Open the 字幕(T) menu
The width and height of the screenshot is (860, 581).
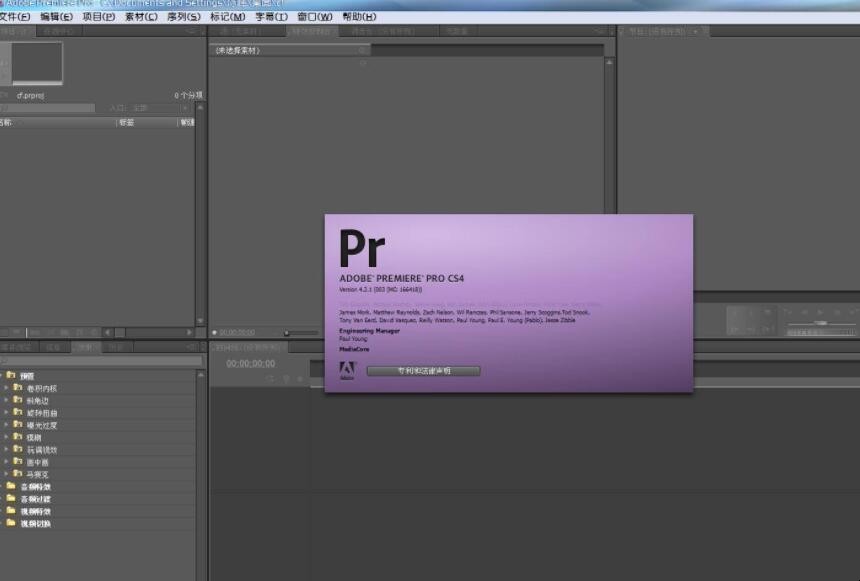pyautogui.click(x=271, y=17)
